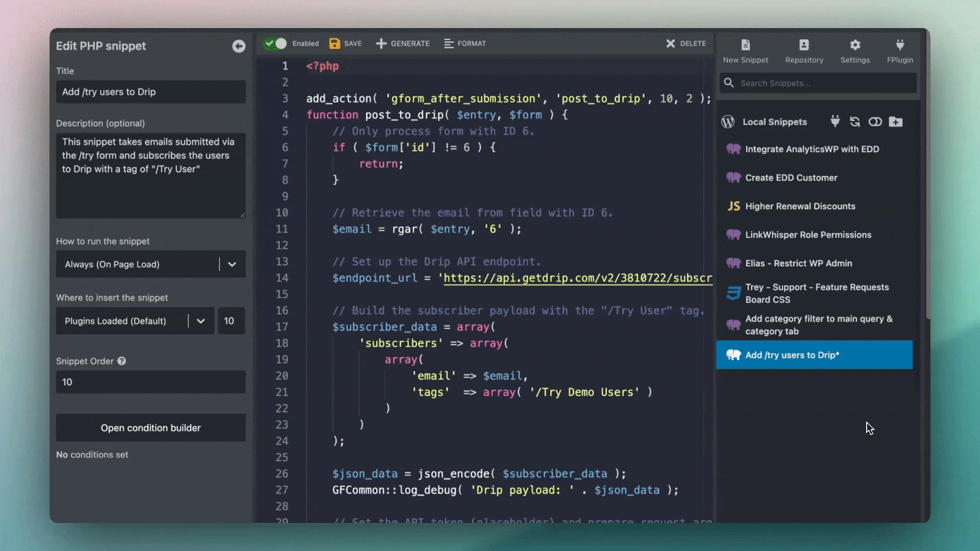Expand the Always (On Page Load) dropdown
Image resolution: width=980 pixels, height=551 pixels.
(x=232, y=264)
